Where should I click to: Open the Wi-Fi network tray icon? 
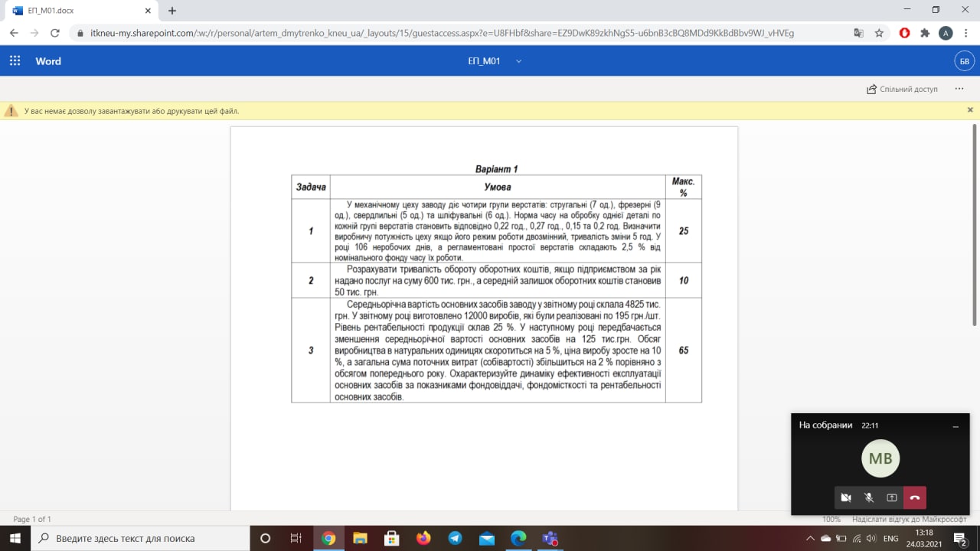(x=856, y=538)
